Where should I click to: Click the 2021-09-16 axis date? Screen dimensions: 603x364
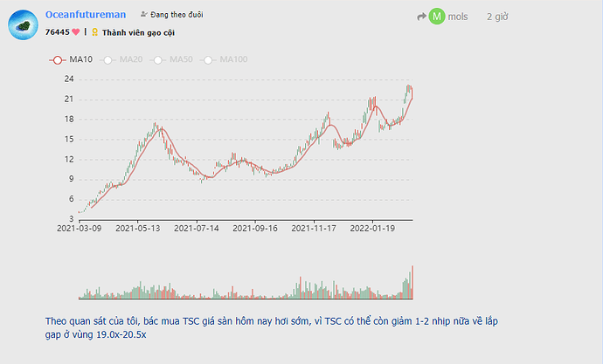click(255, 229)
